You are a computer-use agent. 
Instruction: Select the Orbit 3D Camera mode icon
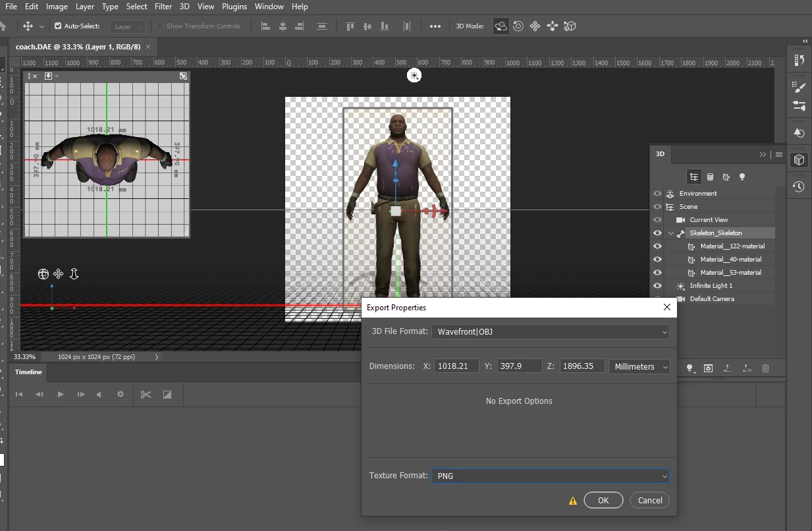pyautogui.click(x=501, y=26)
